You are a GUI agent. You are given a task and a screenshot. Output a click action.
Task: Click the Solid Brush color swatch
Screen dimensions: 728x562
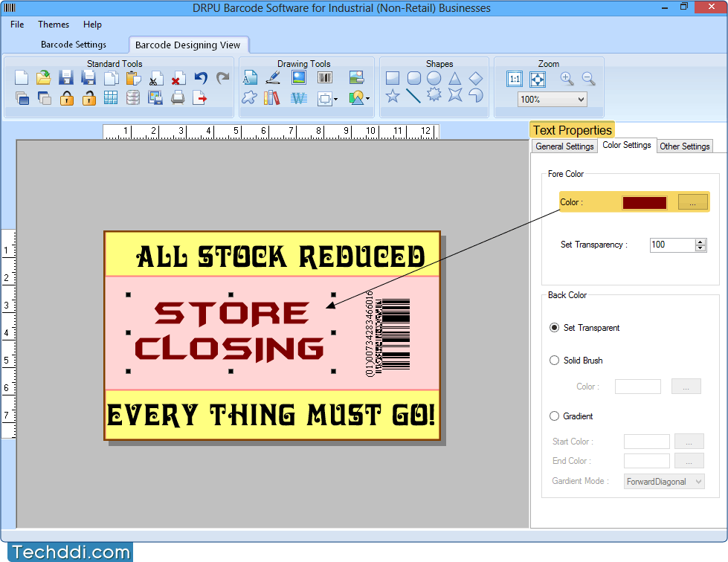coord(638,387)
